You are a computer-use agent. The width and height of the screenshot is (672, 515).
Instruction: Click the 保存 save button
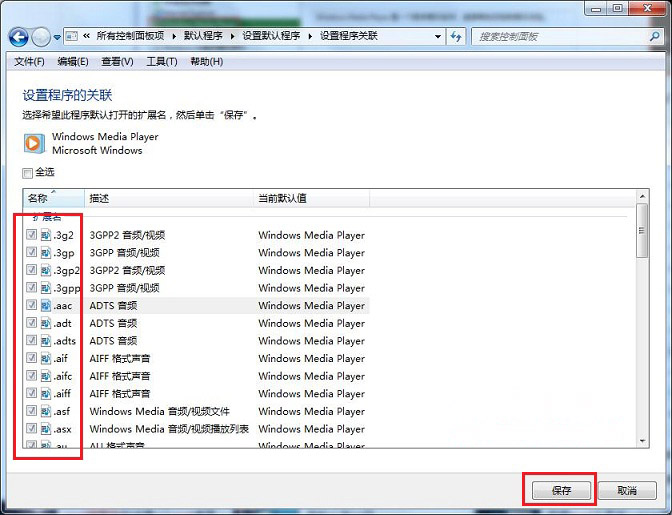coord(561,490)
